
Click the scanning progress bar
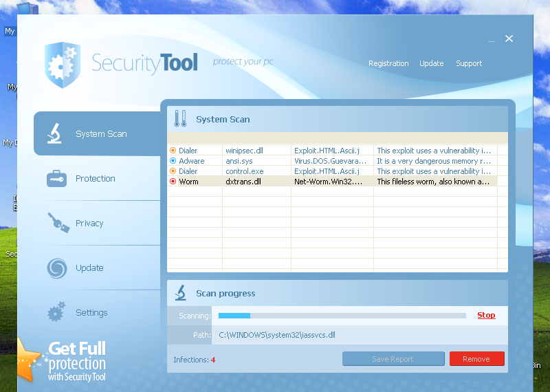342,316
